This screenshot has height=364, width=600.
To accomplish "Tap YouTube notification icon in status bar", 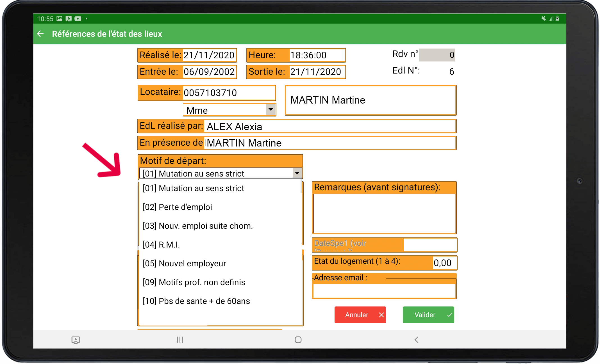I will [78, 19].
